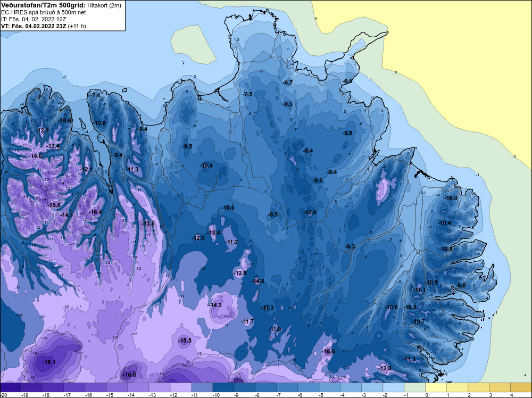The height and width of the screenshot is (398, 532).
Task: Click the -14.3 temperature label
Action: coord(215,305)
